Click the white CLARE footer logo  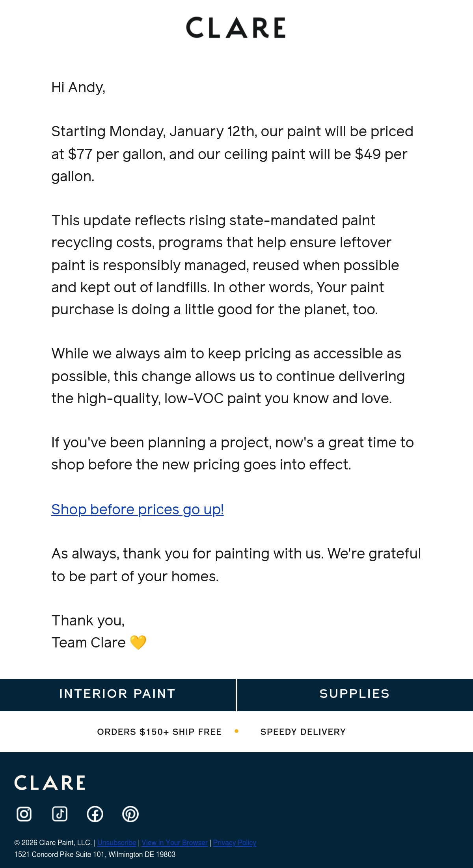50,783
